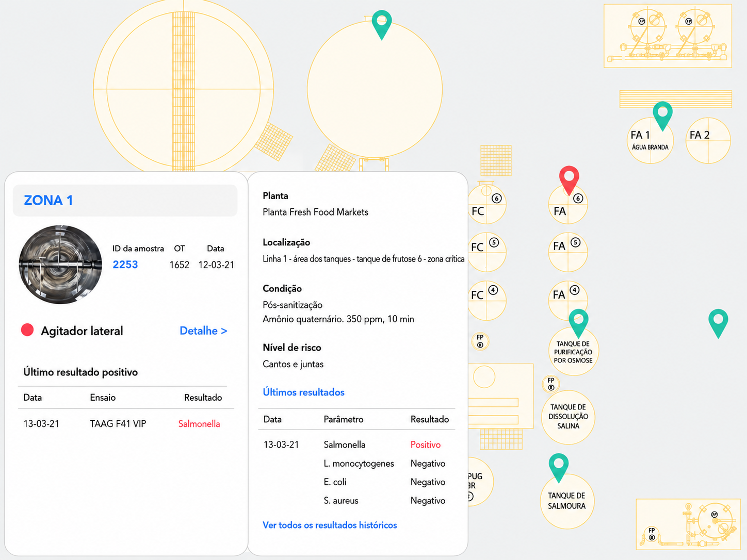The image size is (747, 560).
Task: Click Cantos e juntas risk text
Action: pyautogui.click(x=293, y=364)
